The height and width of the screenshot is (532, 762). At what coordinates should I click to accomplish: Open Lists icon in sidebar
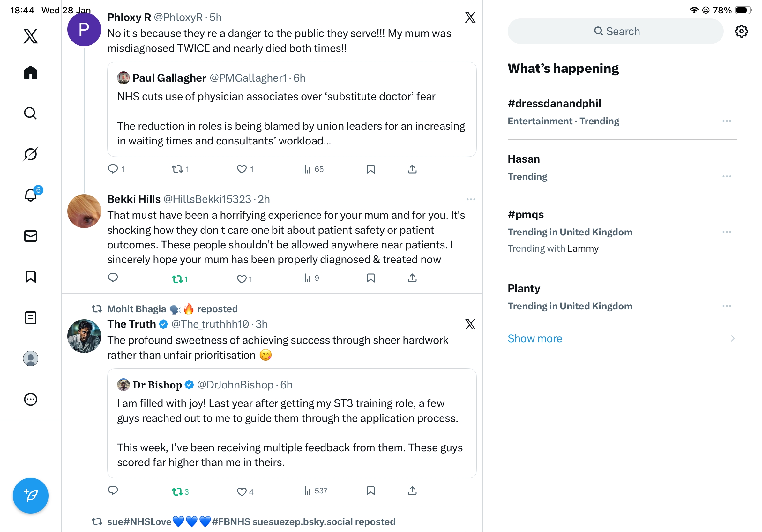(x=31, y=317)
